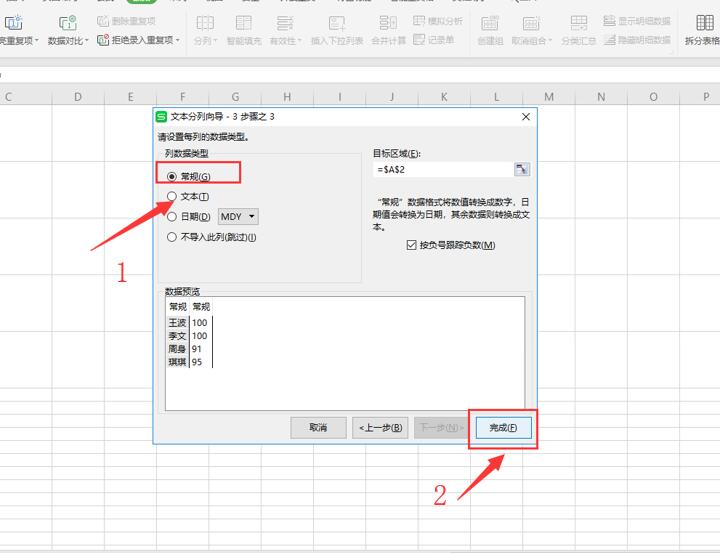Open the MDY date format dropdown
728x553 pixels.
[x=238, y=217]
